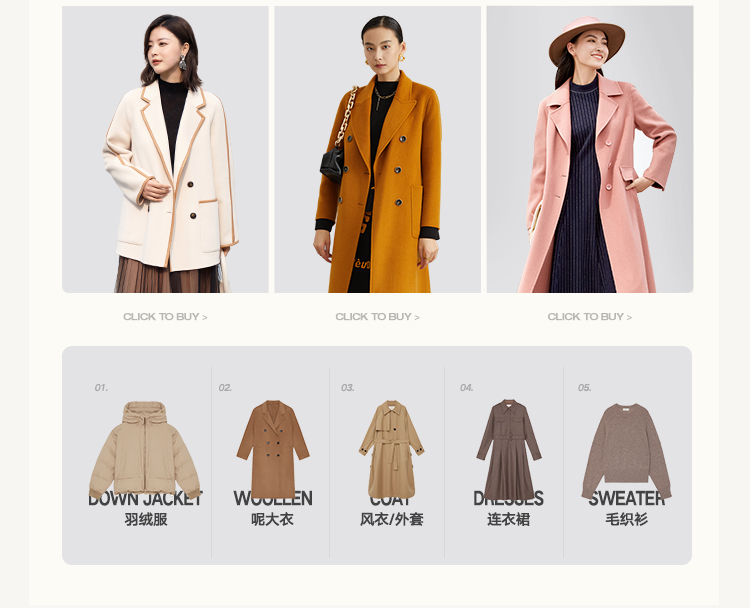The height and width of the screenshot is (608, 750).
Task: Go to 风衣/外套 category
Action: point(392,520)
